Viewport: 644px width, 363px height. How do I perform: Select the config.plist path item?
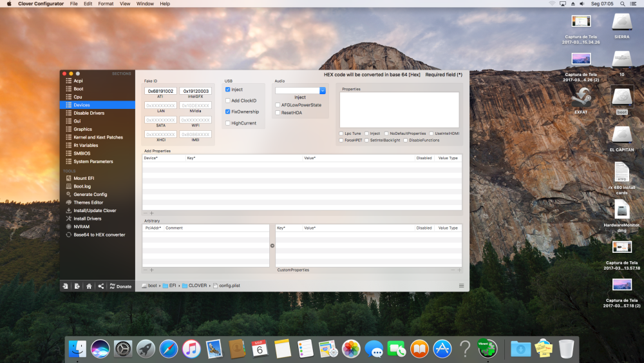(226, 286)
